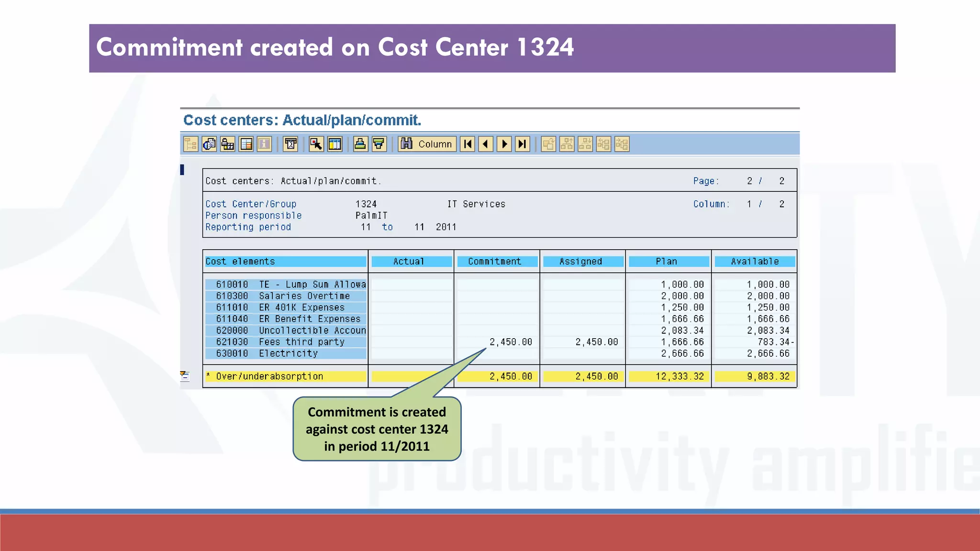This screenshot has height=551, width=980.
Task: Click the report table layout icon
Action: pyautogui.click(x=246, y=144)
